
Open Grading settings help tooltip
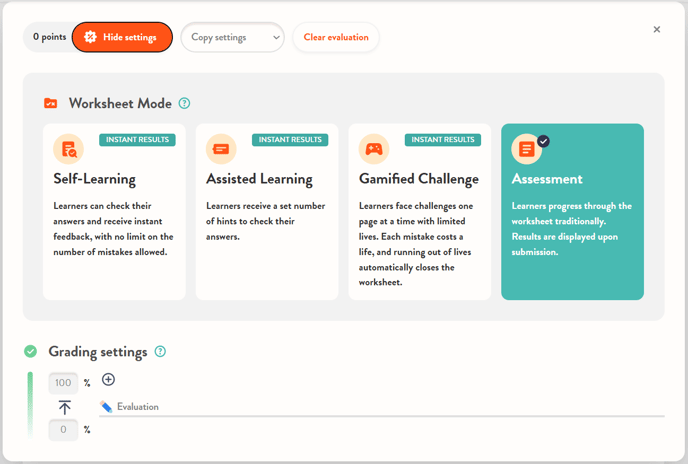tap(160, 352)
